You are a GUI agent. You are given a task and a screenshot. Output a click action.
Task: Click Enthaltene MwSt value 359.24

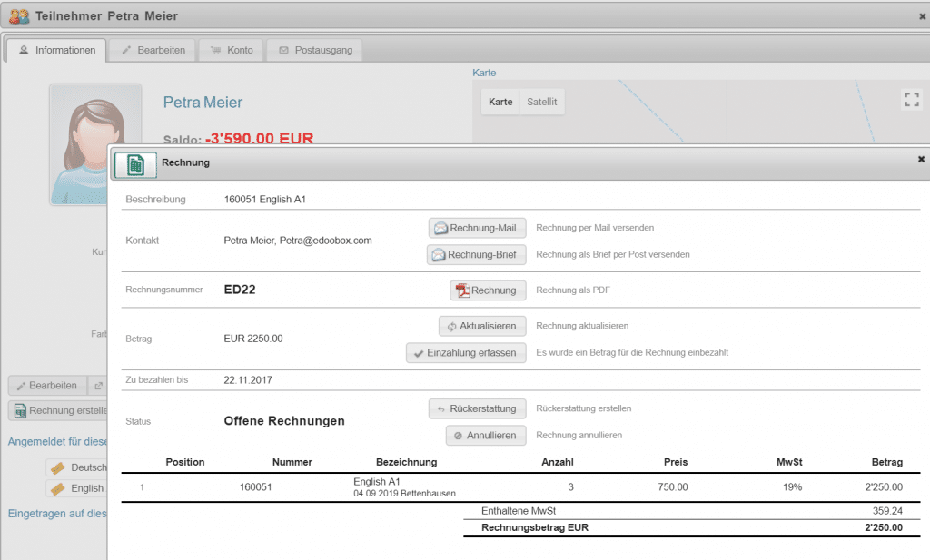pos(887,511)
